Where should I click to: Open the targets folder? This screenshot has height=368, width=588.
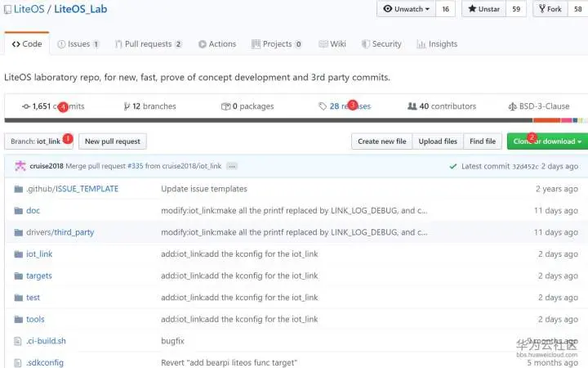pyautogui.click(x=39, y=276)
